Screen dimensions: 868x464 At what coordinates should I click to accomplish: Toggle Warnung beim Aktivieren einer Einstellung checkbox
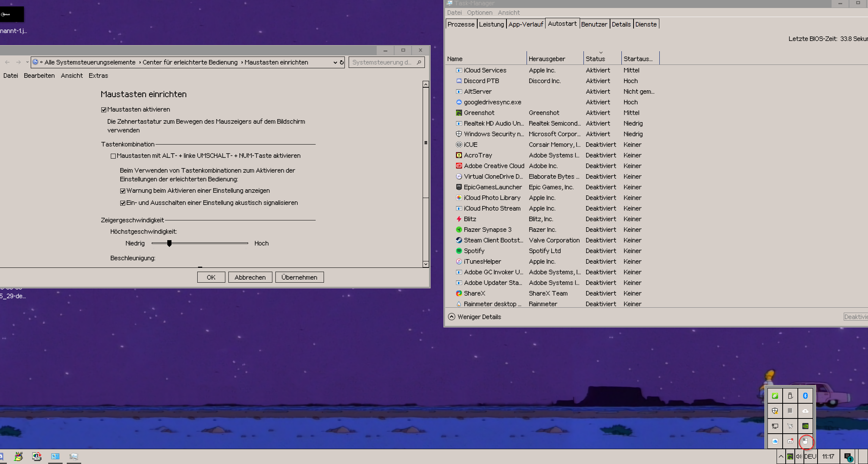point(123,191)
